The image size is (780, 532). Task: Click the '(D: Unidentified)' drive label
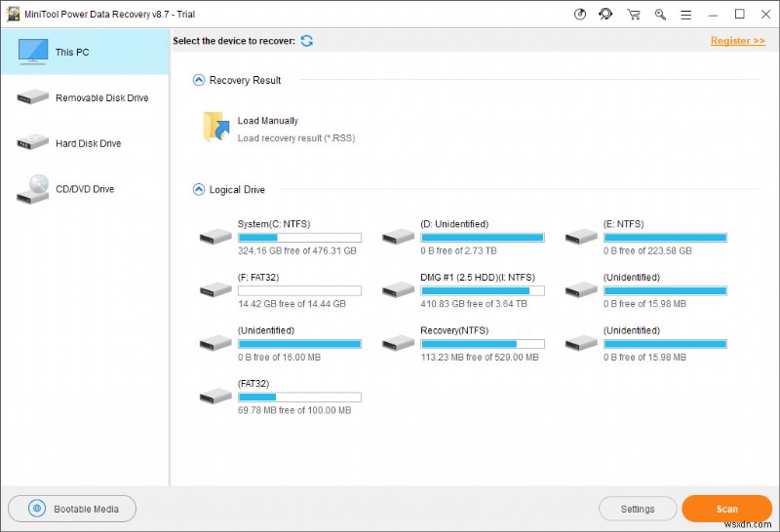click(x=454, y=224)
